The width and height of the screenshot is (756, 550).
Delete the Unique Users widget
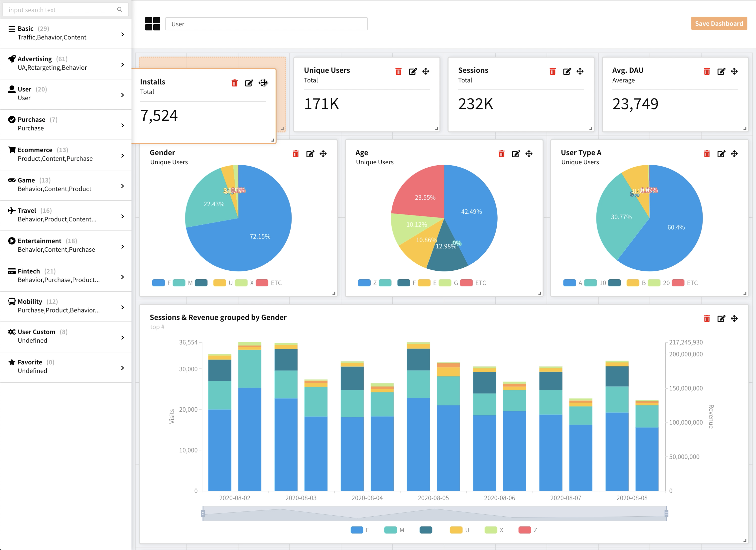(398, 71)
